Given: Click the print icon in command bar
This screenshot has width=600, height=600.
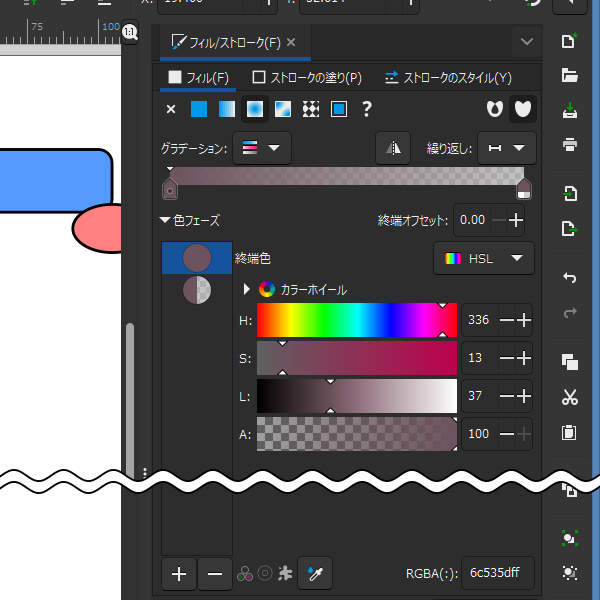Looking at the screenshot, I should click(x=570, y=144).
